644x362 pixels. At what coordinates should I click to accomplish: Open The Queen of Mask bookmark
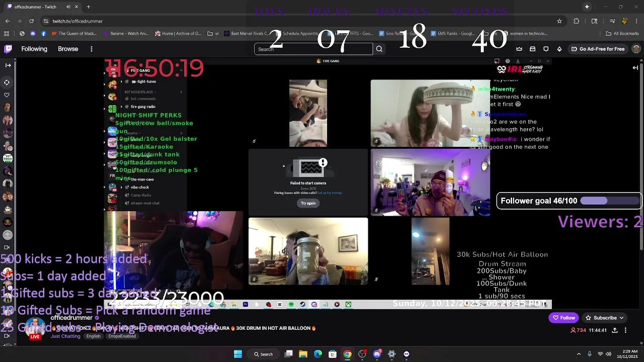[x=73, y=34]
